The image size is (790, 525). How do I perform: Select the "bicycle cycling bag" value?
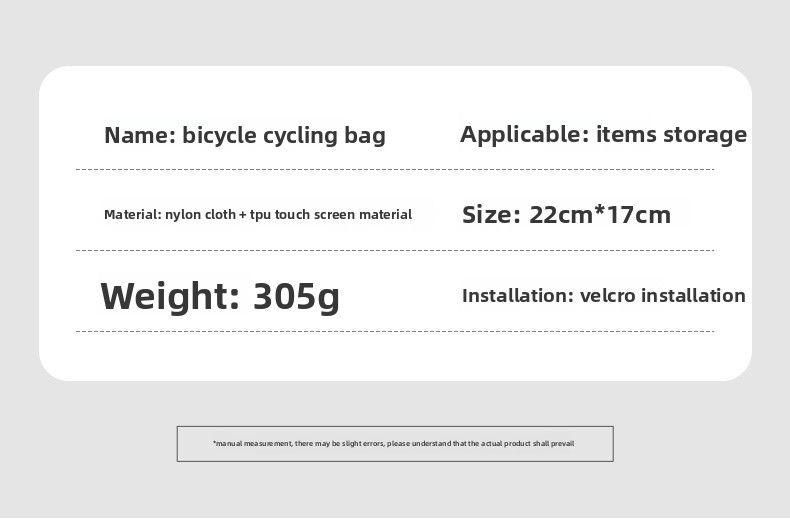click(x=282, y=136)
